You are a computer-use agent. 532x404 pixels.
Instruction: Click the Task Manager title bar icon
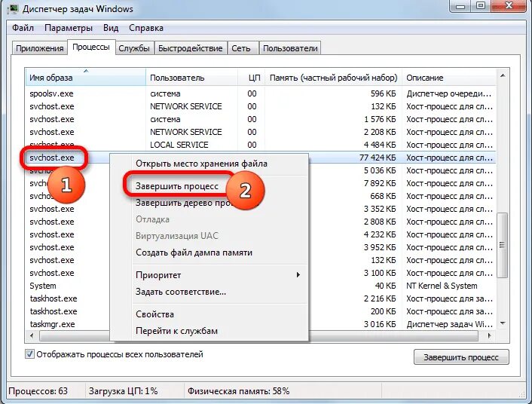(13, 9)
